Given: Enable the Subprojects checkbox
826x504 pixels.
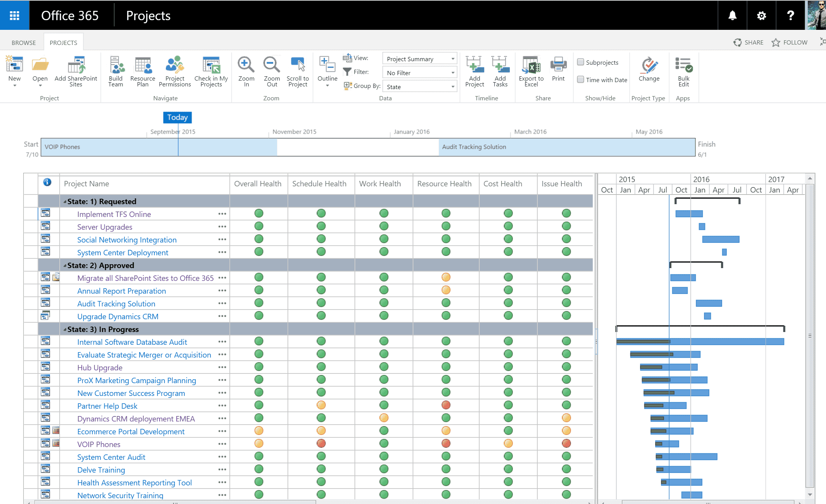Looking at the screenshot, I should pyautogui.click(x=580, y=62).
